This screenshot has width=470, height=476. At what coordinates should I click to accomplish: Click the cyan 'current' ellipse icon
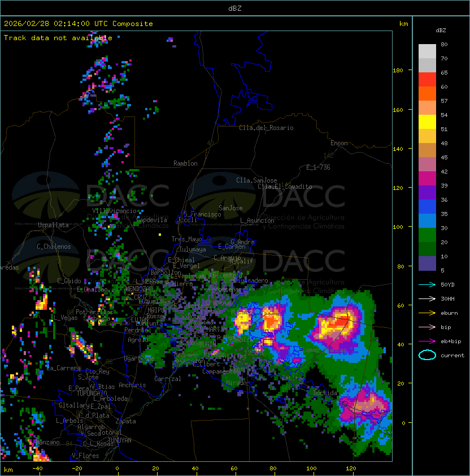pyautogui.click(x=427, y=355)
